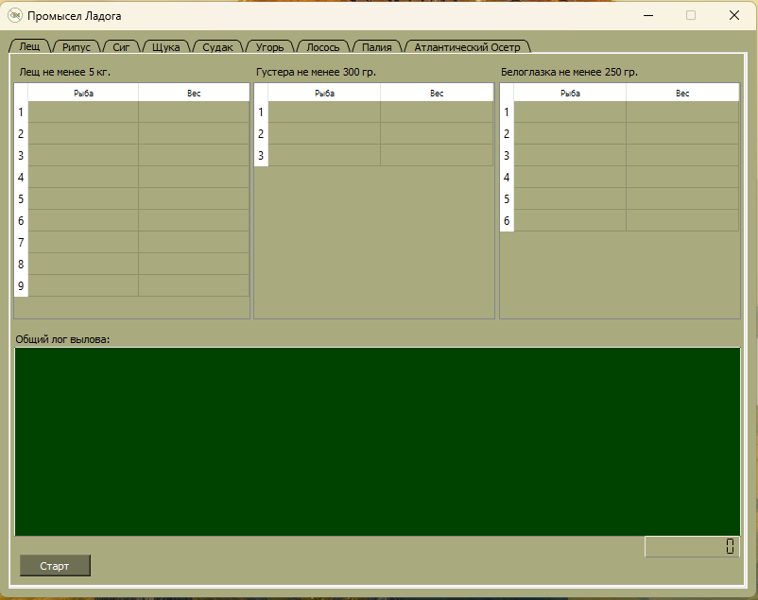Click first Вес cell in Лещ table
Image resolution: width=758 pixels, height=600 pixels.
coord(193,112)
